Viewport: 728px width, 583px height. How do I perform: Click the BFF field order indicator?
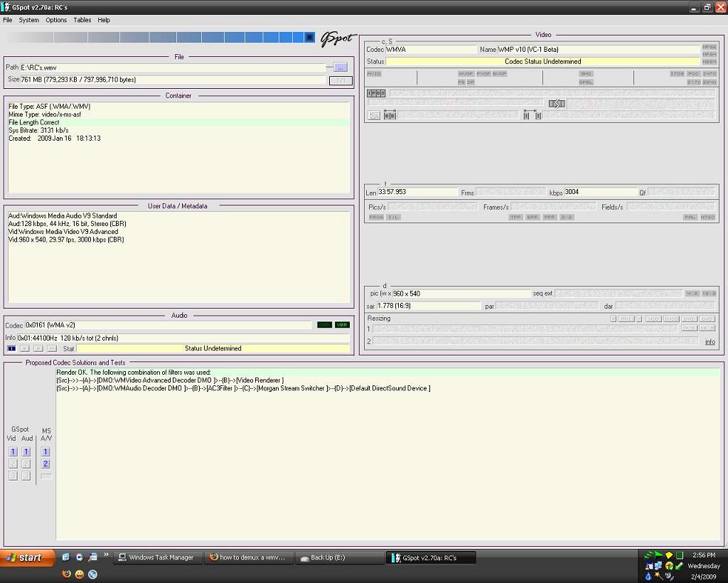532,218
